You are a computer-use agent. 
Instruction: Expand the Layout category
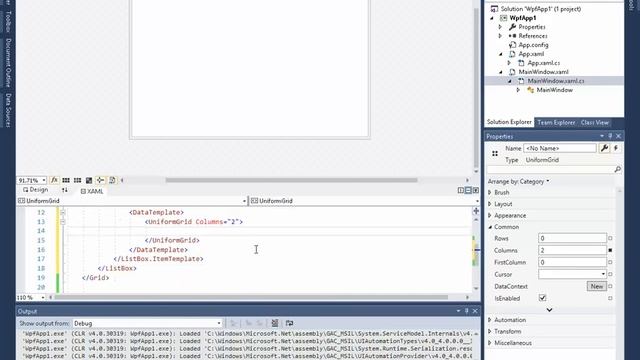pos(490,204)
